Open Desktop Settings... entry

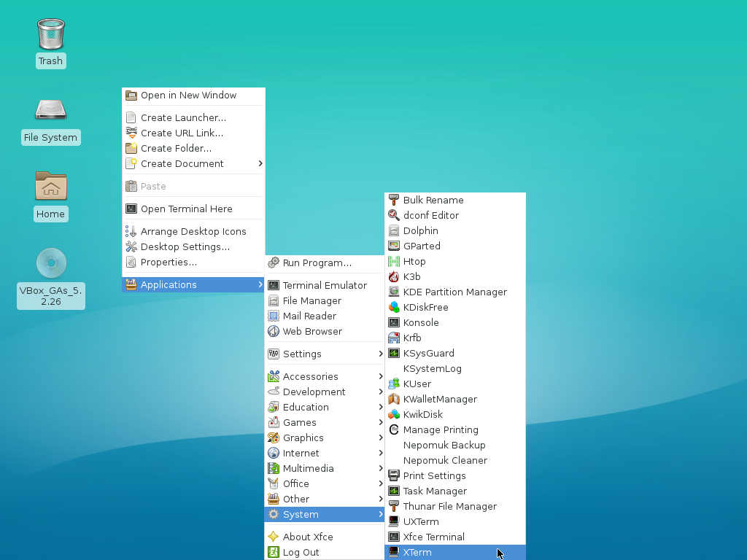tap(193, 246)
